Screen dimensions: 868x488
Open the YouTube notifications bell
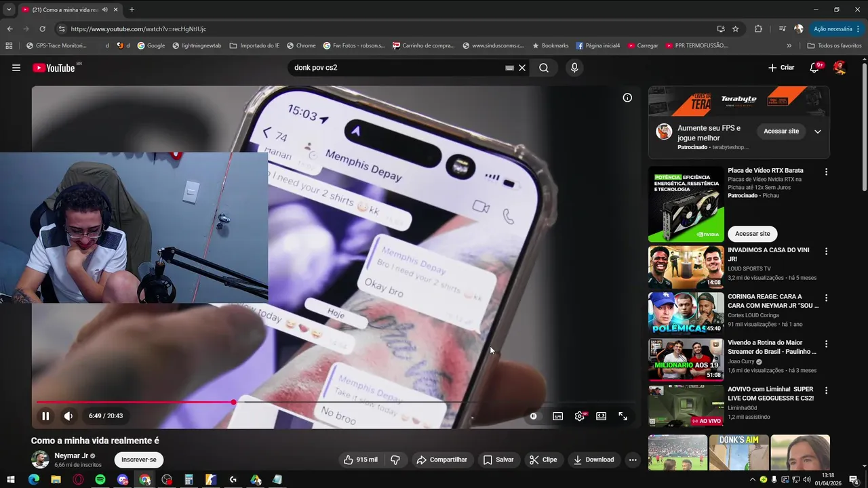816,68
